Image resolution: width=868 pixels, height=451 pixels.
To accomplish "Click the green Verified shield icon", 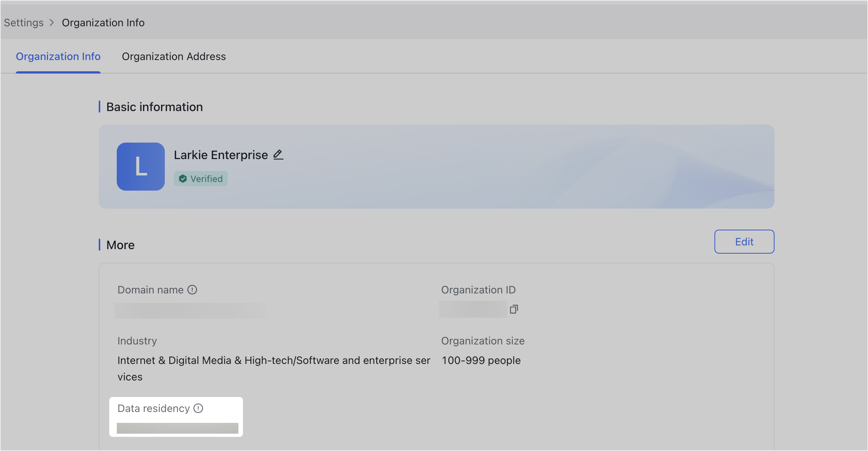I will click(x=183, y=179).
